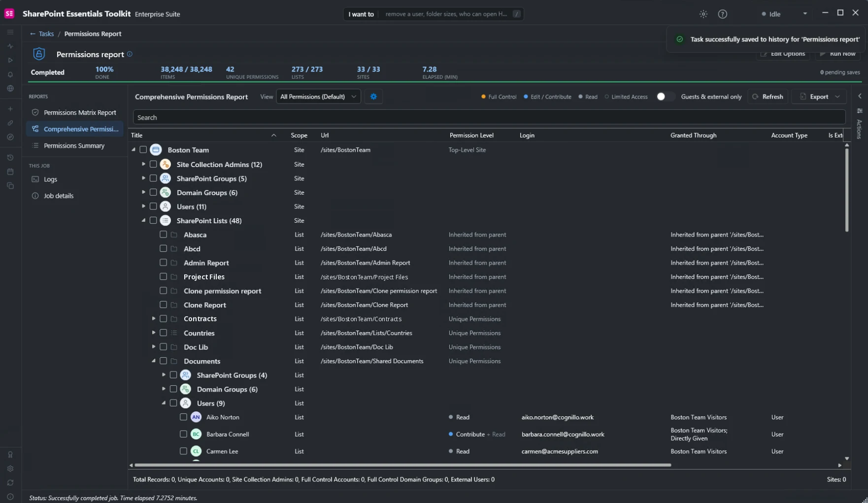Click the report Search field

pos(489,117)
